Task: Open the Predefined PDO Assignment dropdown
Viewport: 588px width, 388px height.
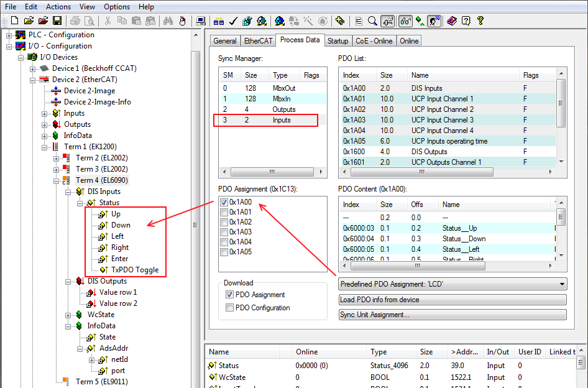Action: 452,284
